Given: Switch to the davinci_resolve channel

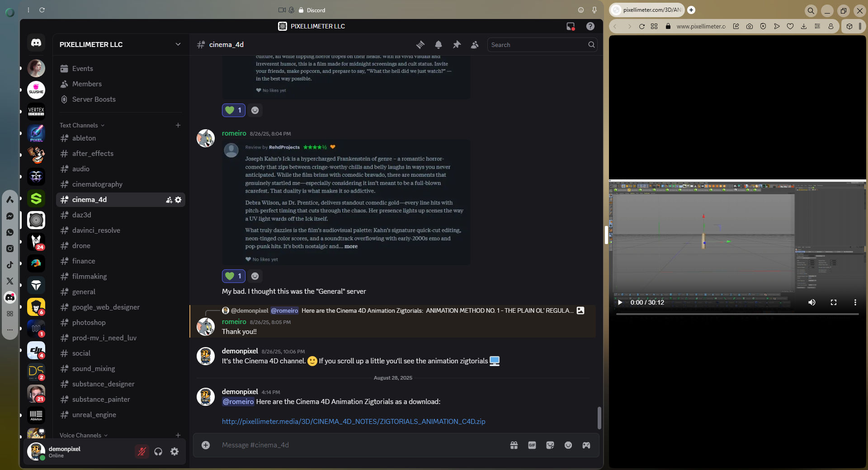Looking at the screenshot, I should click(x=120, y=230).
